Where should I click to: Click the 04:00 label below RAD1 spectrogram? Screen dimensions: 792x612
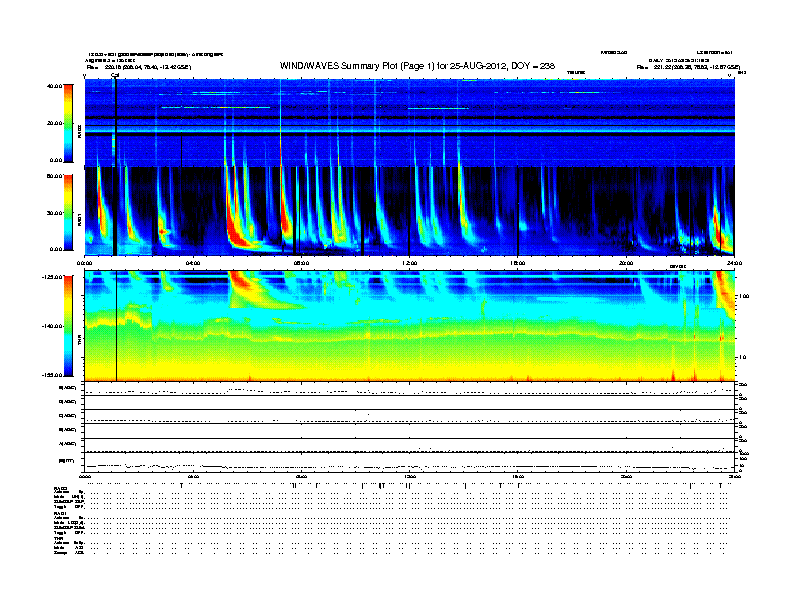tap(193, 263)
